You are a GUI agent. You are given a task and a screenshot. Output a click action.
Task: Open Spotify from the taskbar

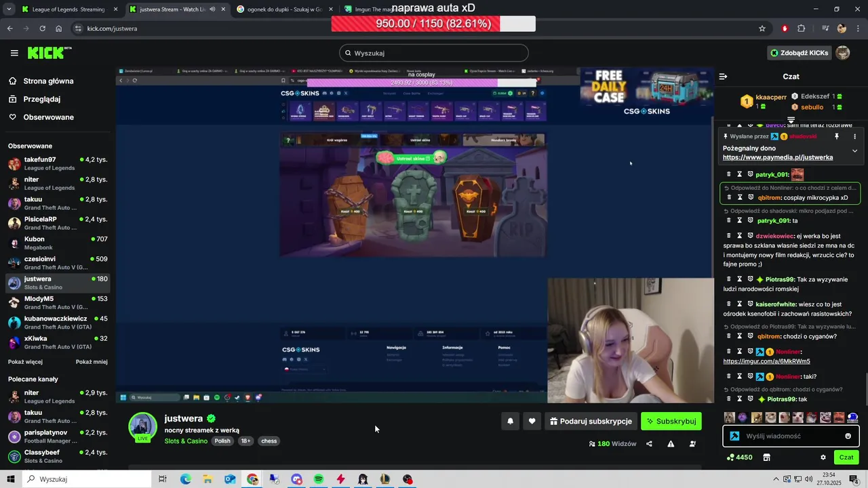pyautogui.click(x=319, y=479)
